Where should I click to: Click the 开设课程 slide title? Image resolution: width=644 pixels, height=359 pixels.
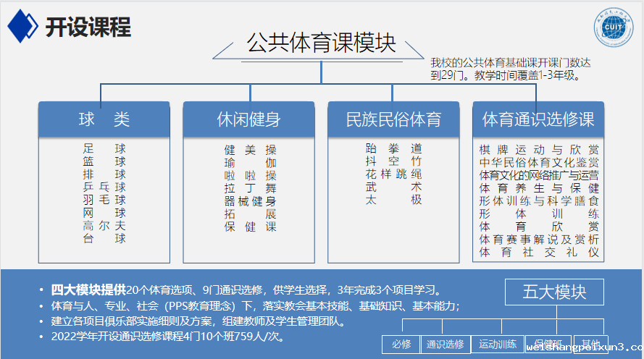(x=88, y=27)
